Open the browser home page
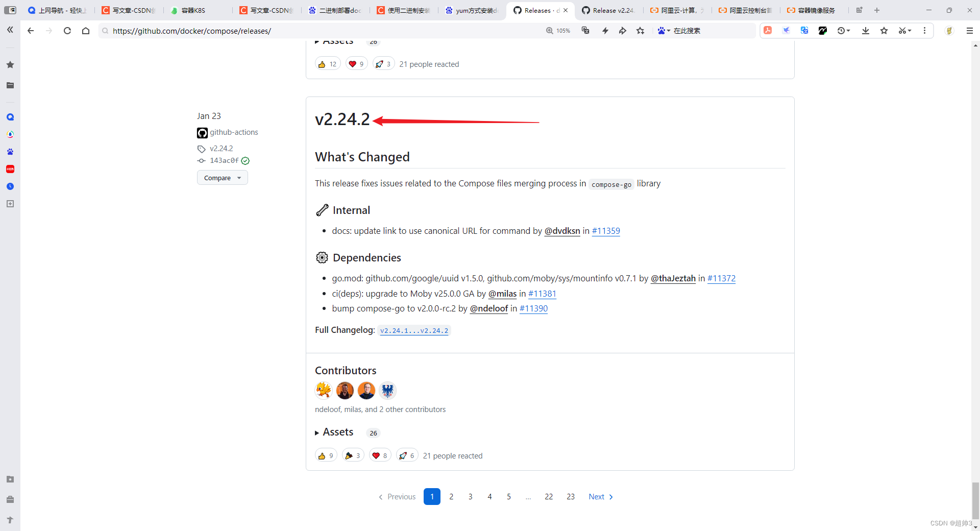This screenshot has width=980, height=531. tap(86, 31)
